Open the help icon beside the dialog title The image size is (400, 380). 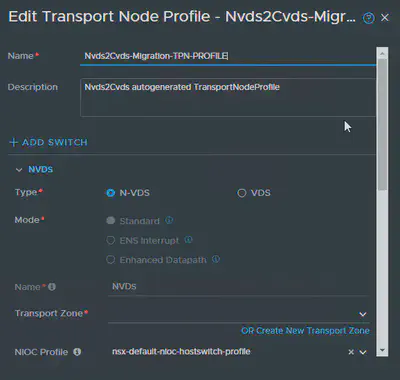click(368, 18)
